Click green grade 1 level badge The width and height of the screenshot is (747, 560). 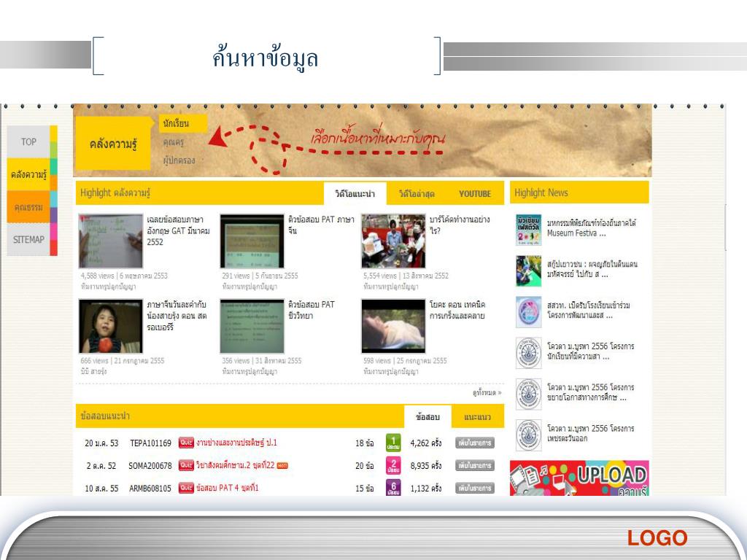coord(393,443)
